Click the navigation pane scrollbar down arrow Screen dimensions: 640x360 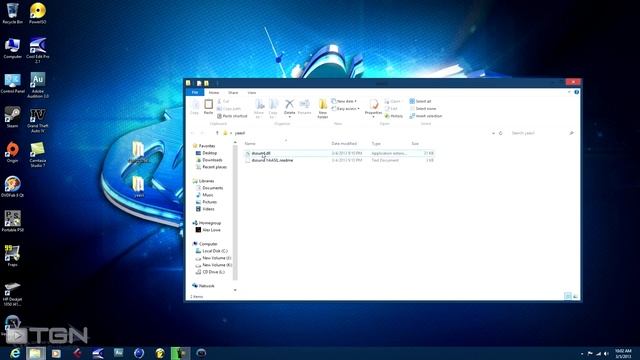pos(235,290)
